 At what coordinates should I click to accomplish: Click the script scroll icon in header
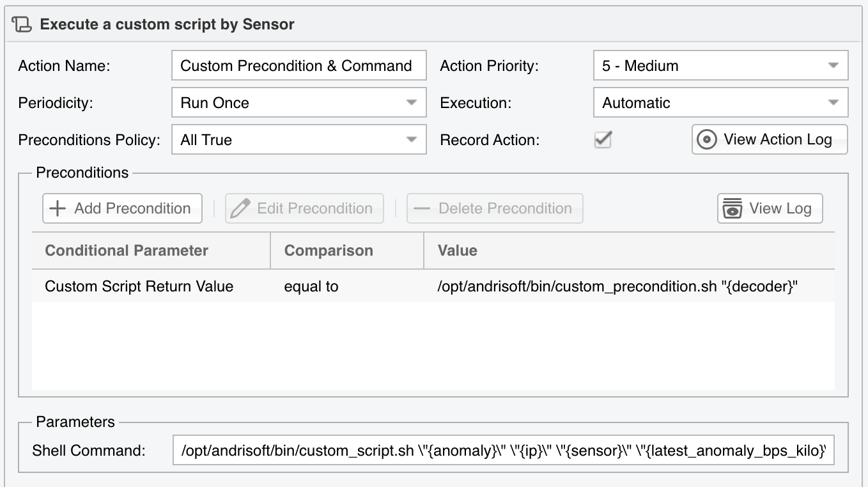pos(22,25)
